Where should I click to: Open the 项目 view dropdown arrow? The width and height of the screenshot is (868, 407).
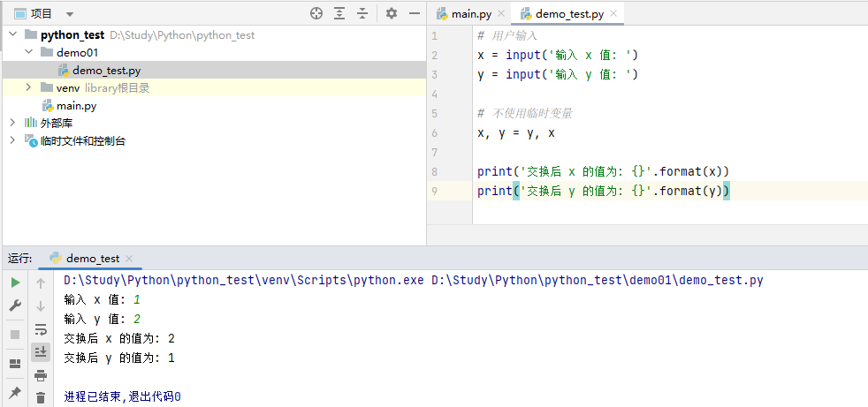pyautogui.click(x=69, y=14)
